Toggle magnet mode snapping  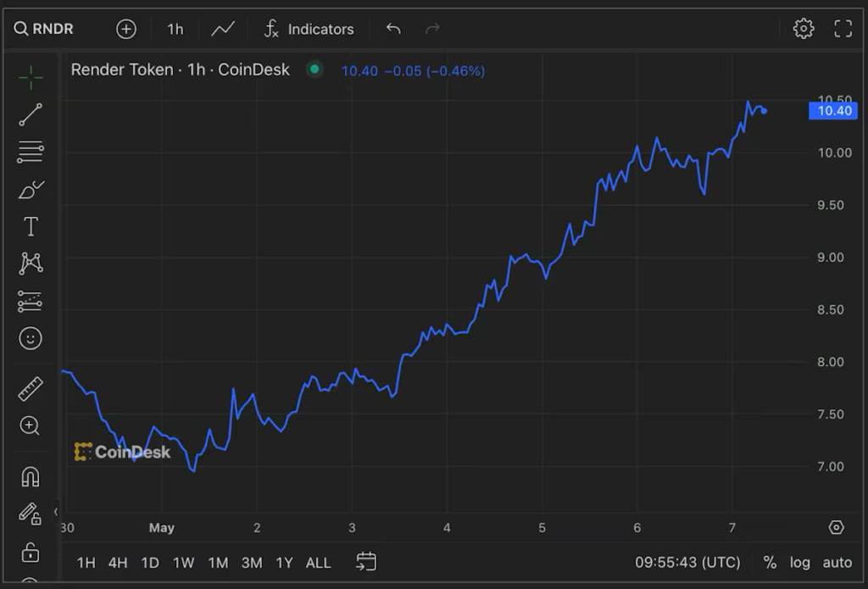[31, 476]
